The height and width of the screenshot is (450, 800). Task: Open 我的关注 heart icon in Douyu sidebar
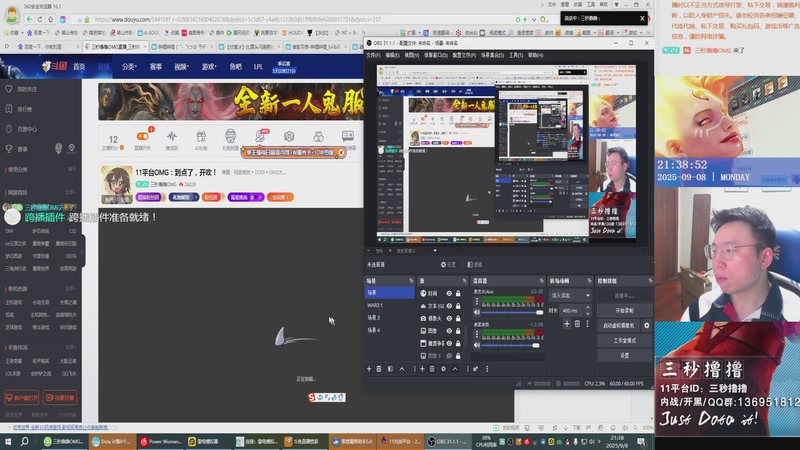click(x=9, y=89)
